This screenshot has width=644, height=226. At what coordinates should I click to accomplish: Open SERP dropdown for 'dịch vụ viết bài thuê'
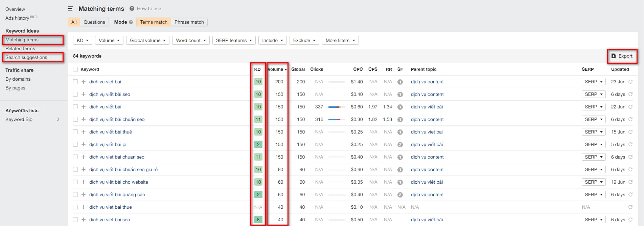[593, 132]
